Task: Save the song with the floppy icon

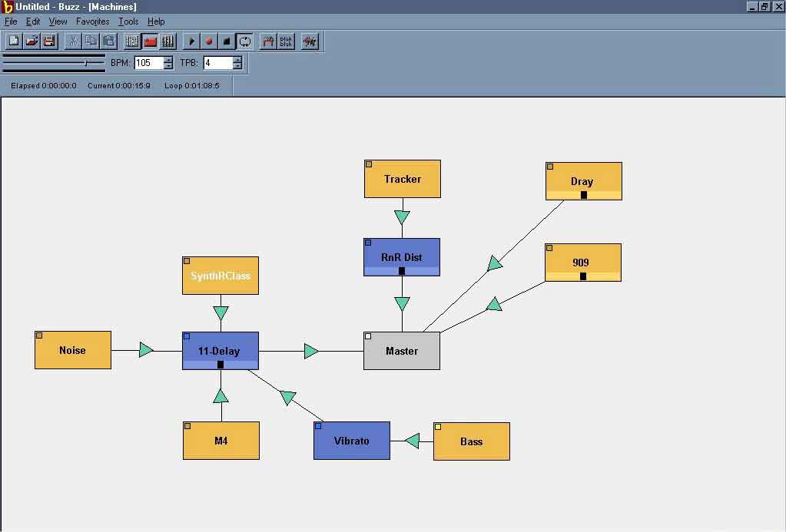Action: click(x=49, y=41)
